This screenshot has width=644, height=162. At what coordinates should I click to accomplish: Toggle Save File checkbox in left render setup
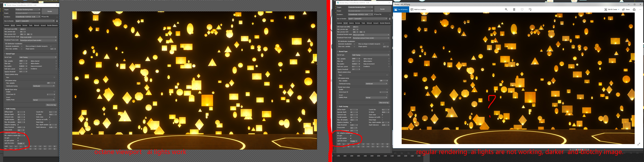click(42, 17)
